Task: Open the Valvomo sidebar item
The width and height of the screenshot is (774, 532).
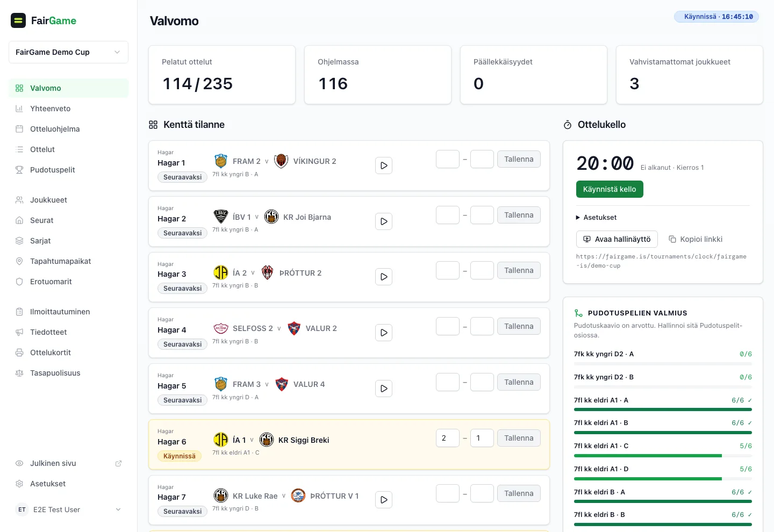Action: 68,88
